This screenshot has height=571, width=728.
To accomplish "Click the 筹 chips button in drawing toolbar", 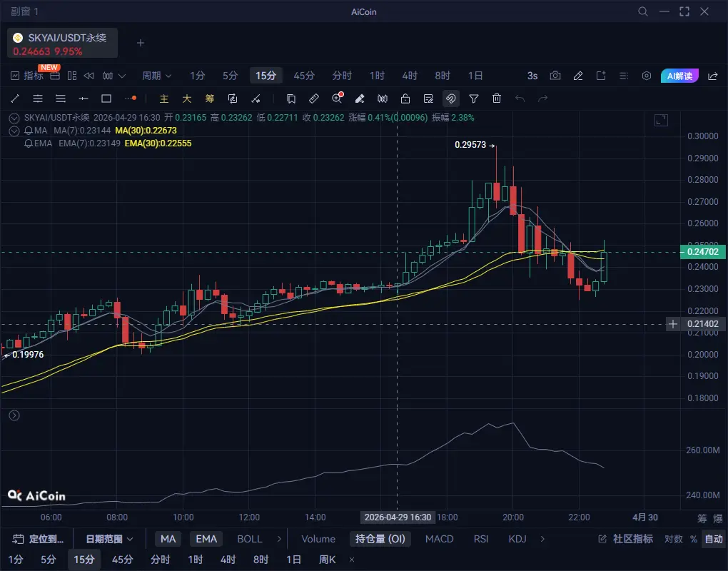I will pos(209,98).
